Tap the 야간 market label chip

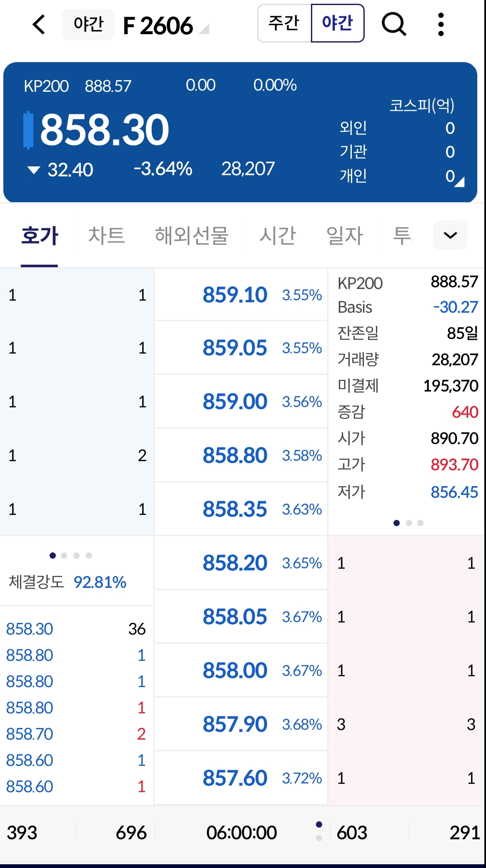88,24
